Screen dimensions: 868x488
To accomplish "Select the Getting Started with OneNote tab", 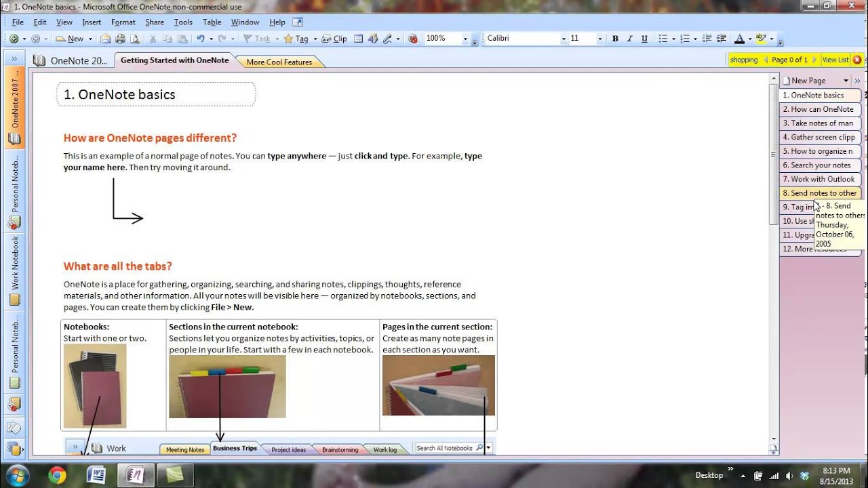I will pyautogui.click(x=174, y=60).
